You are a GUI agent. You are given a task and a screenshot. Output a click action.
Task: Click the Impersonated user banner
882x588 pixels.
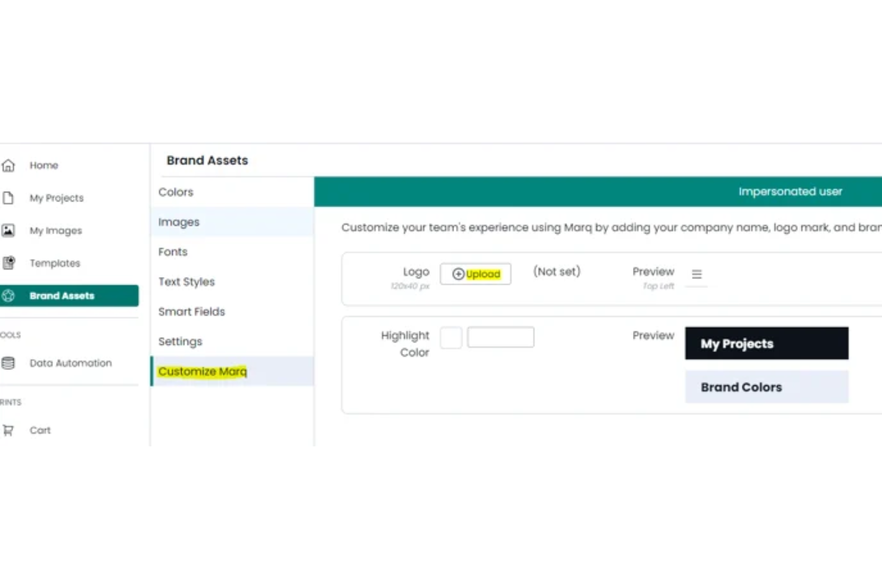[x=598, y=192]
